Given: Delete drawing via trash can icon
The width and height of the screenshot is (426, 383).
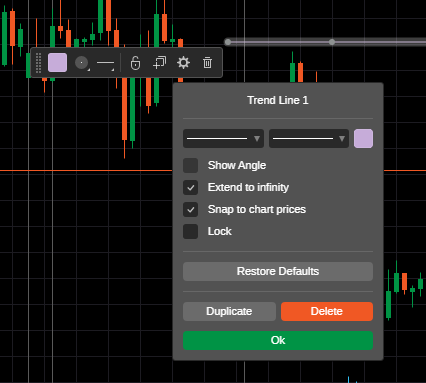Looking at the screenshot, I should (x=207, y=63).
